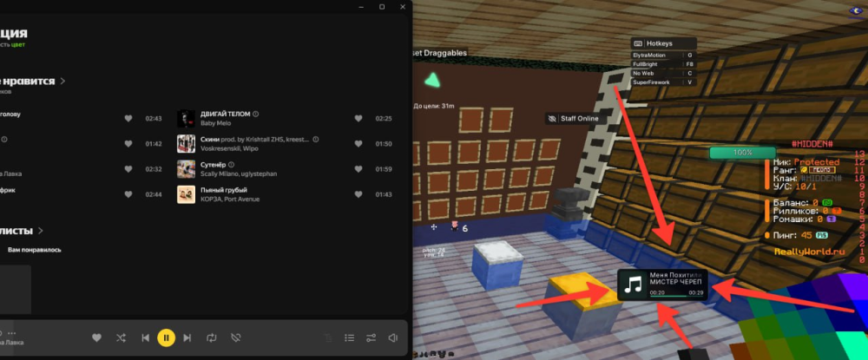Go back to the previous track
This screenshot has width=868, height=360.
[145, 337]
